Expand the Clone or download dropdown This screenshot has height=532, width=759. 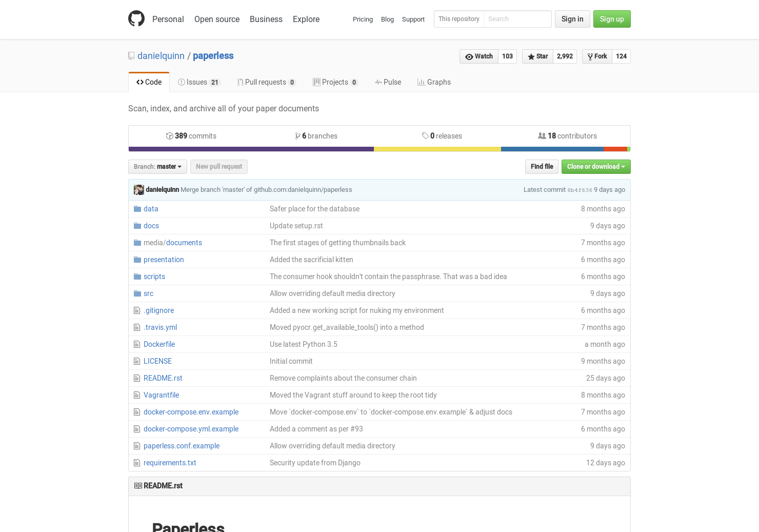click(x=596, y=167)
